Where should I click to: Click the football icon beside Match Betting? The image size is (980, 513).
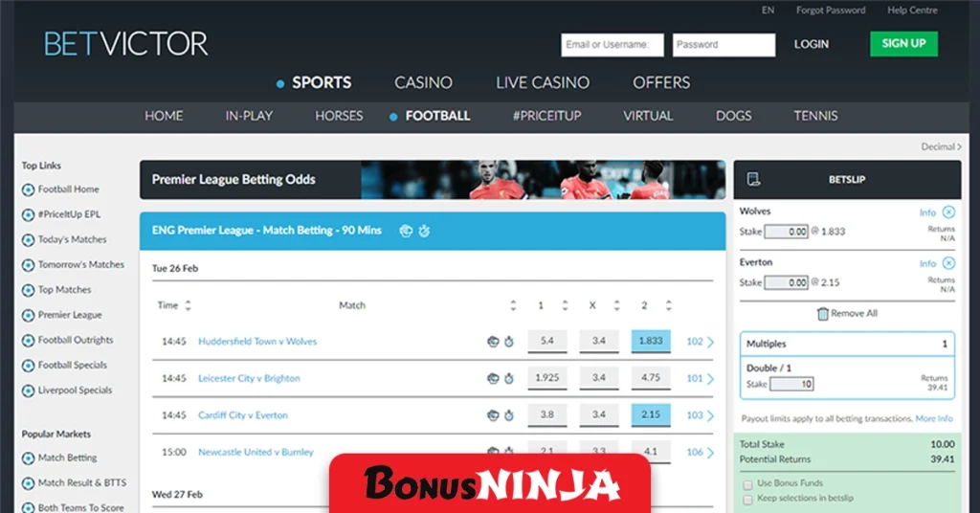pos(28,458)
